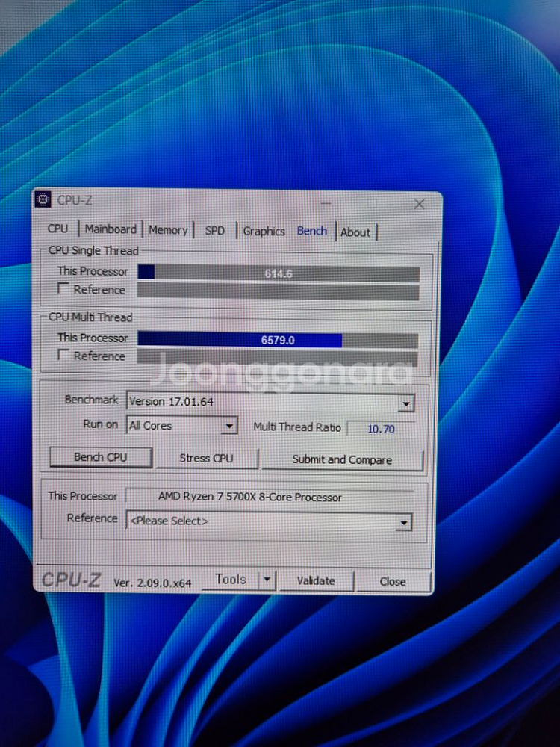Click the Close button at the bottom
560x747 pixels.
393,582
